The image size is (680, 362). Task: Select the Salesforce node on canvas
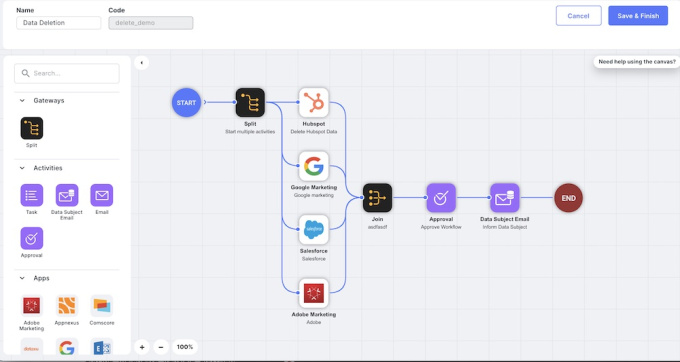pyautogui.click(x=314, y=229)
